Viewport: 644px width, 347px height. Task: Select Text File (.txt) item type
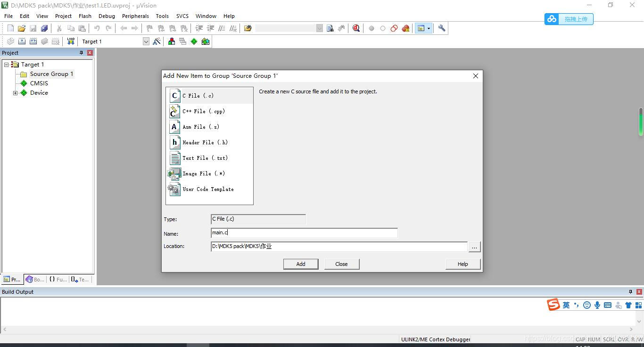[210, 158]
